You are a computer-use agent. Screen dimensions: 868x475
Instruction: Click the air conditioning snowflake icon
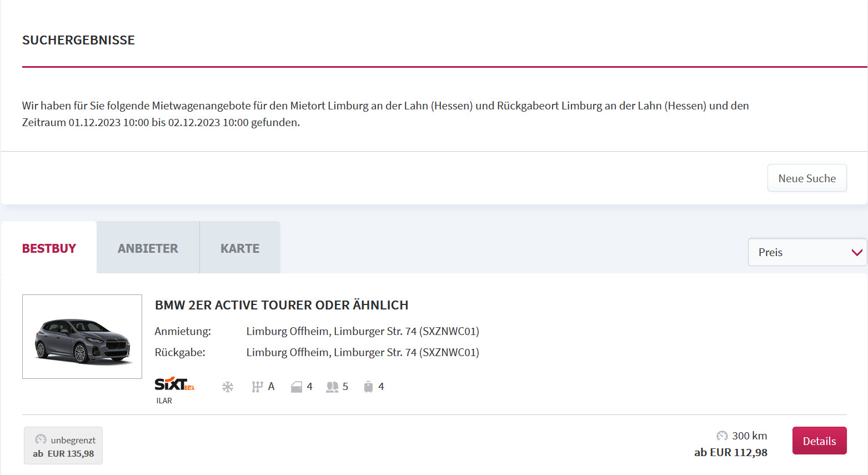pyautogui.click(x=228, y=387)
